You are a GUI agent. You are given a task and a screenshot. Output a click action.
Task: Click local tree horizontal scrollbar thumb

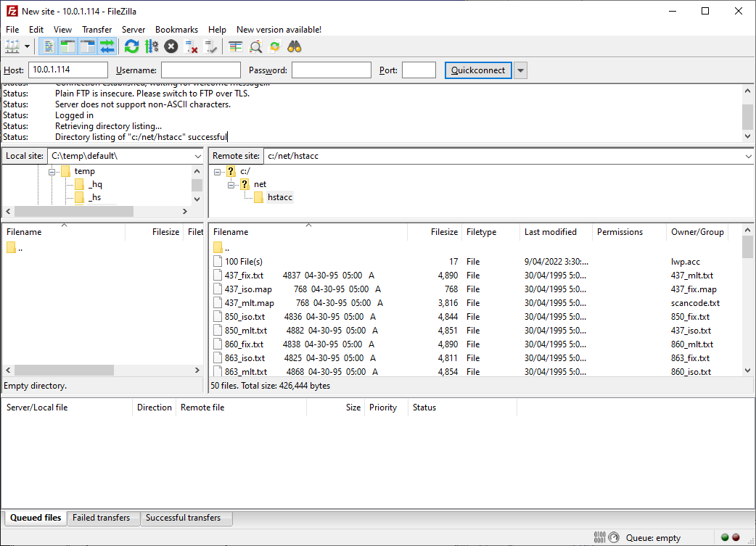pos(74,212)
